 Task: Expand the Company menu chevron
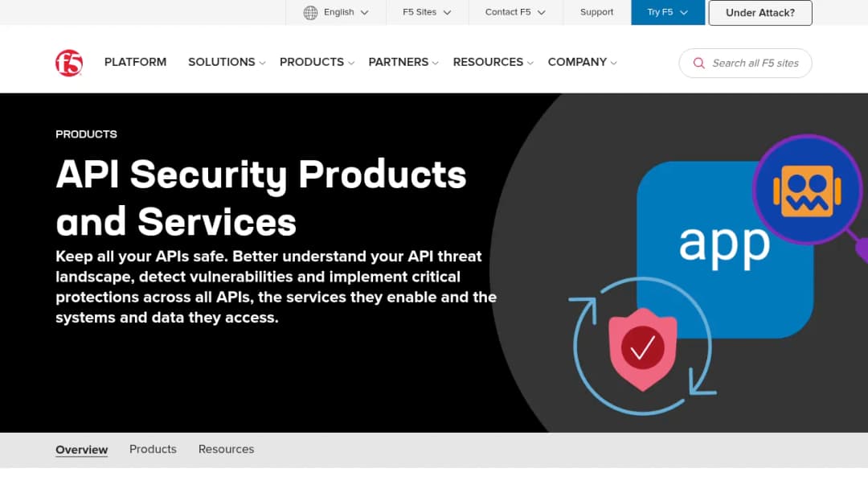tap(613, 63)
